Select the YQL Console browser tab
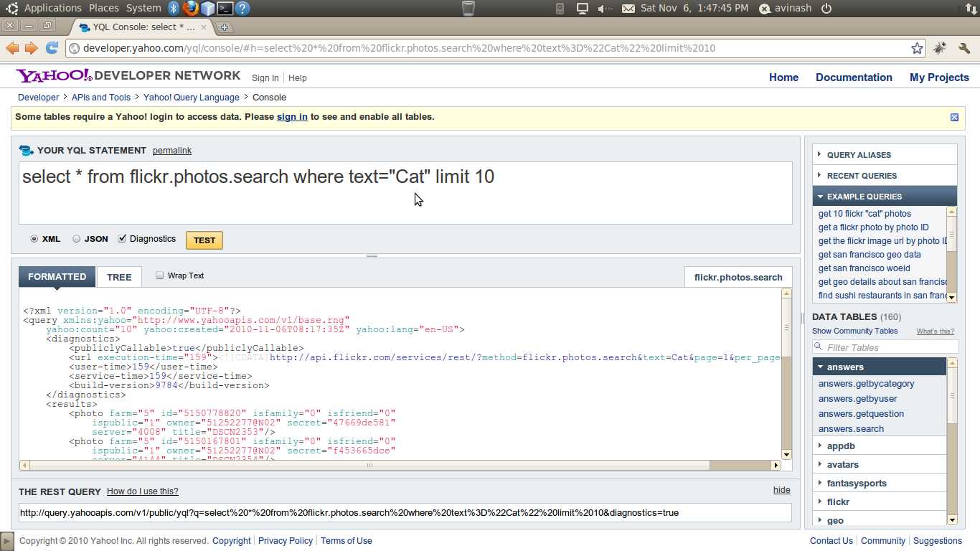 tap(142, 27)
